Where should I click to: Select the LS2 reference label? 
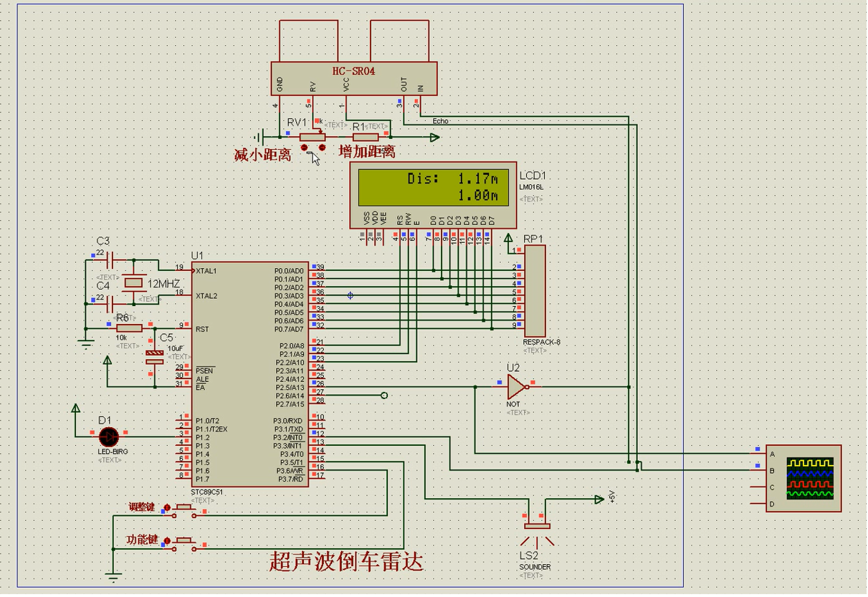click(x=529, y=556)
